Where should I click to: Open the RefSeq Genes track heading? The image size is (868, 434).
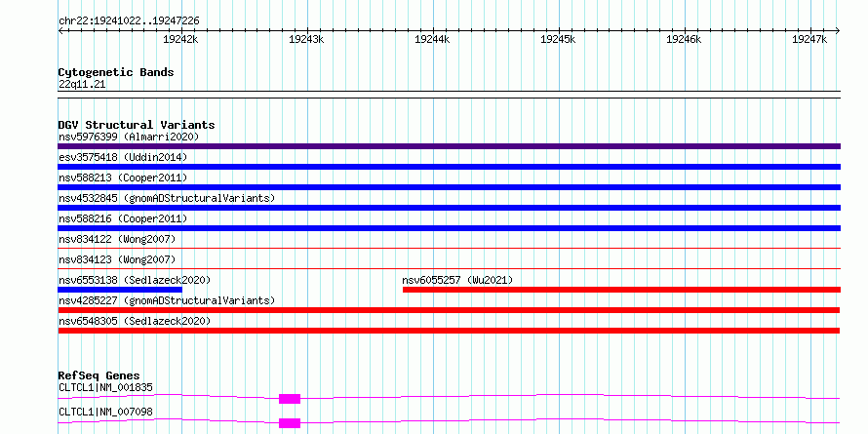99,375
